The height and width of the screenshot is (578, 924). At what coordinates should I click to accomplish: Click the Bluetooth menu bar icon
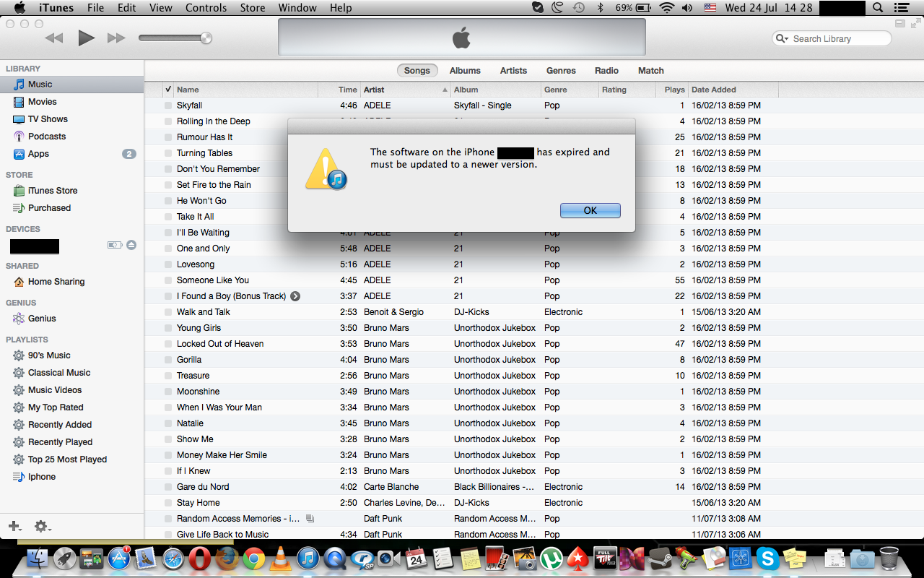pos(600,8)
